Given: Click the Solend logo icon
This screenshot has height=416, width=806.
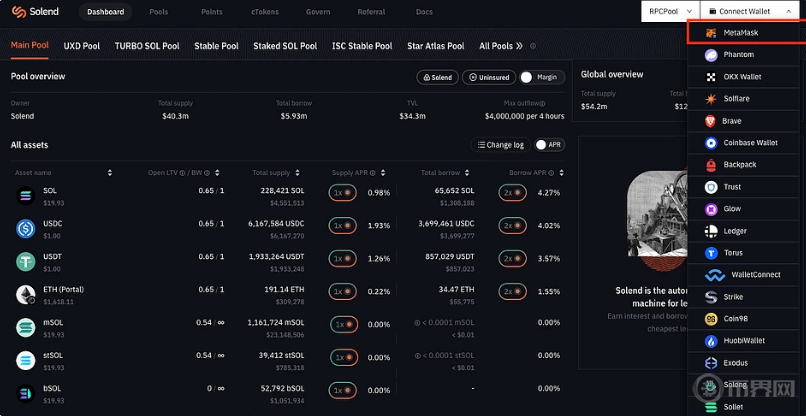Looking at the screenshot, I should (16, 12).
